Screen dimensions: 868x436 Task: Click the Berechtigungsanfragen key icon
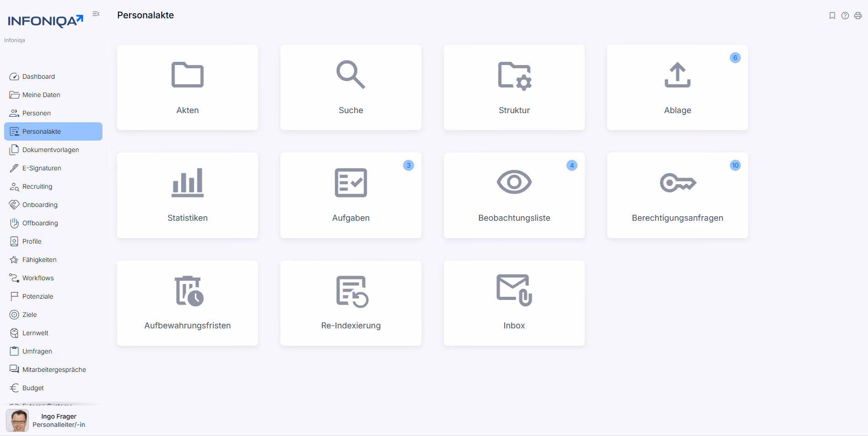coord(678,183)
